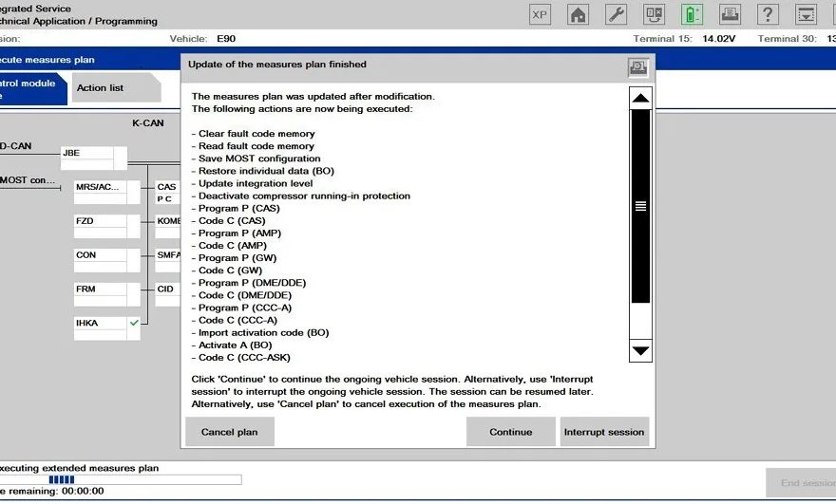Open the wrench service tools icon
This screenshot has width=836, height=504.
[616, 14]
